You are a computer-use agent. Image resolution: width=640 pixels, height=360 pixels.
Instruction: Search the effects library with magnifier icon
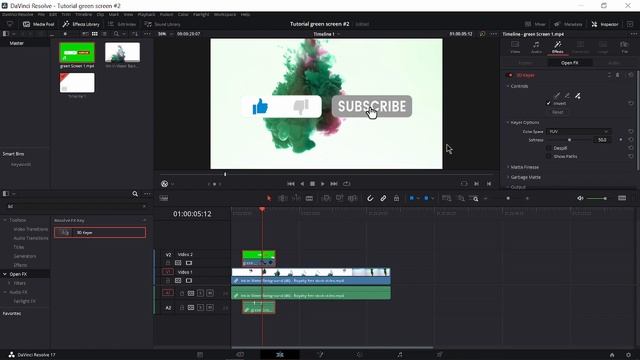[x=135, y=194]
